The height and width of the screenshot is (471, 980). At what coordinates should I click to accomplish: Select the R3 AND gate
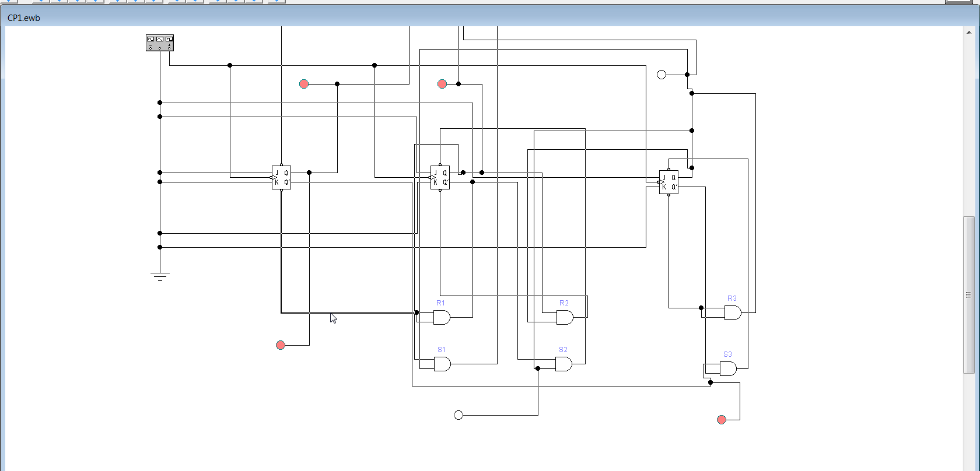733,312
